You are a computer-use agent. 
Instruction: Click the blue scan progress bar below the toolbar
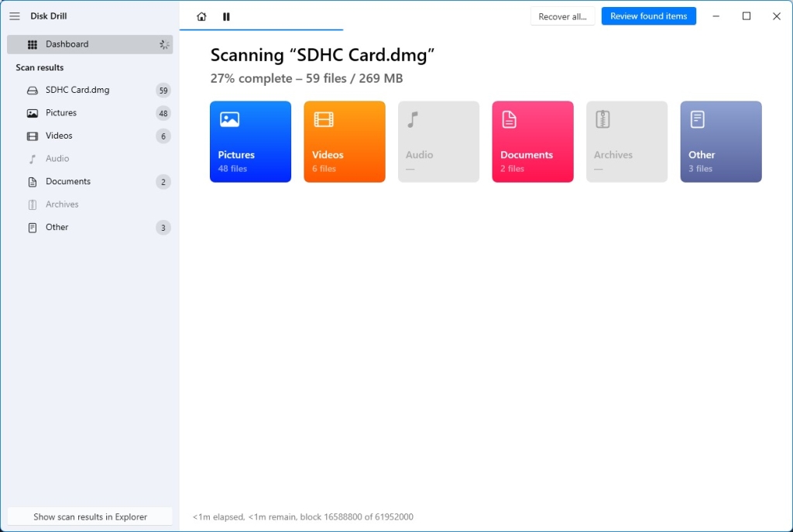(260, 32)
